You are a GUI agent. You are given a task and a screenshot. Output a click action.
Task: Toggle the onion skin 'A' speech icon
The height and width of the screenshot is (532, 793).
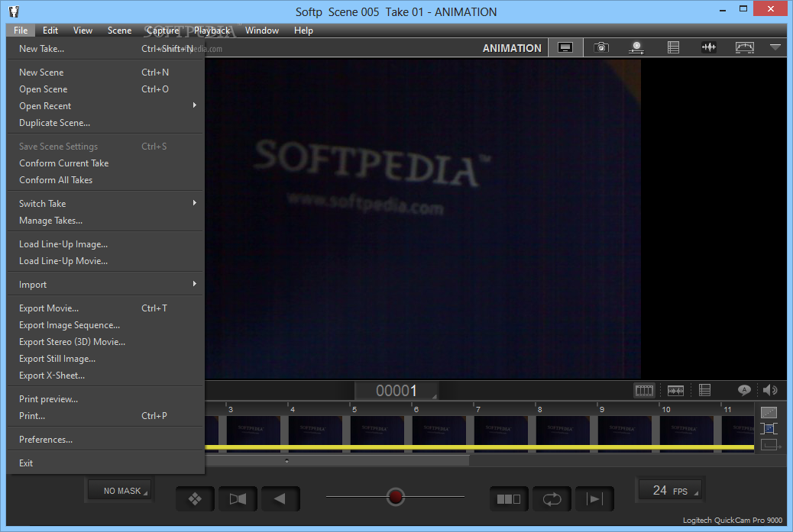coord(744,389)
